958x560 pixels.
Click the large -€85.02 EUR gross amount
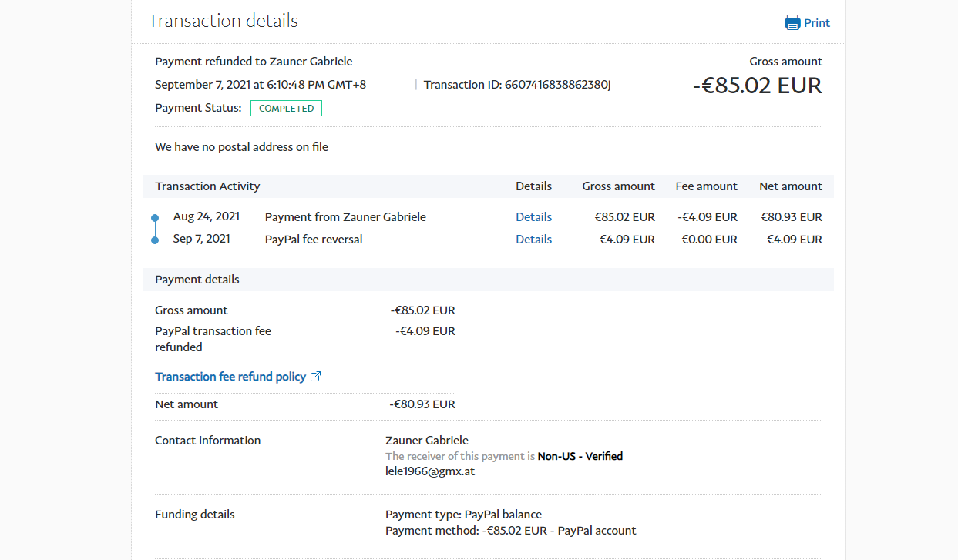(x=757, y=86)
